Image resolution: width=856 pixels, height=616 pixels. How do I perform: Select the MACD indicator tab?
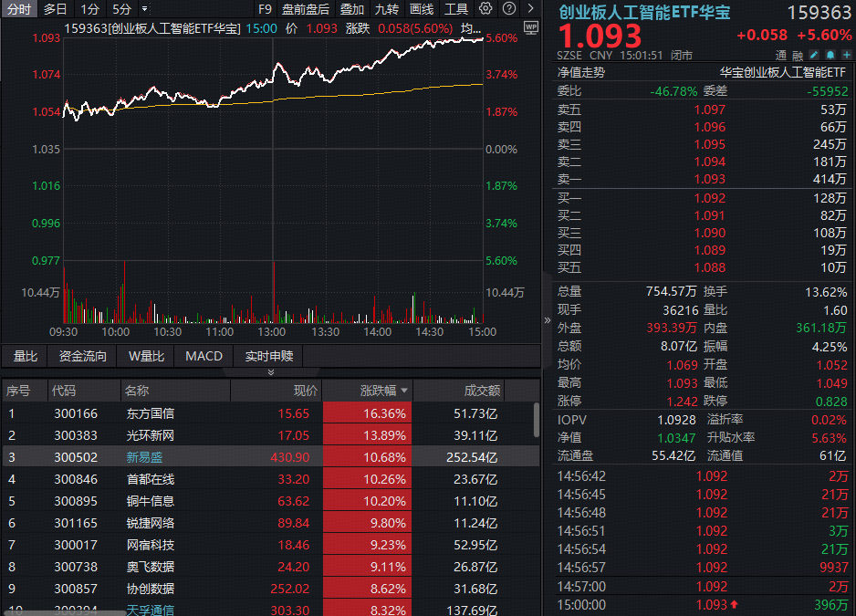point(204,356)
